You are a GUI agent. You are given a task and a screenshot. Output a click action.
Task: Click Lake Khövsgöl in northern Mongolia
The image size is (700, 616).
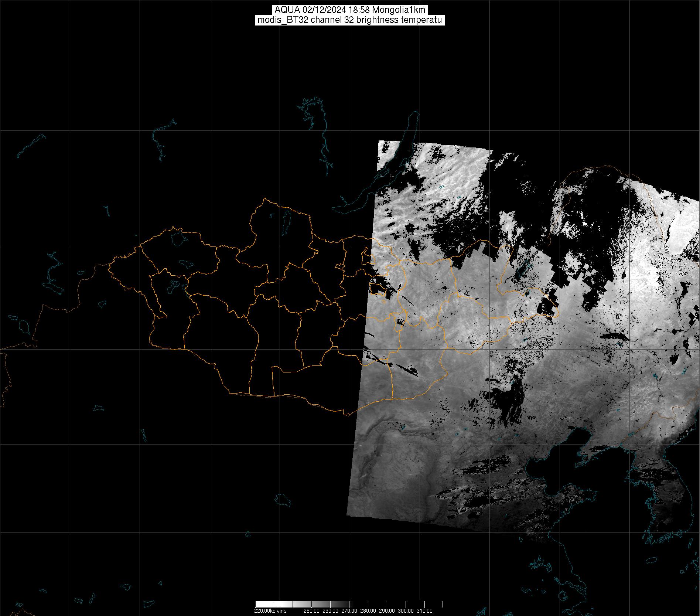286,220
